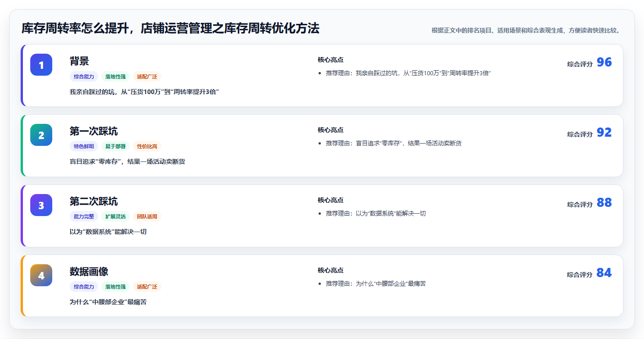Click the page title about 库存周转率
The image size is (644, 339).
tap(170, 28)
